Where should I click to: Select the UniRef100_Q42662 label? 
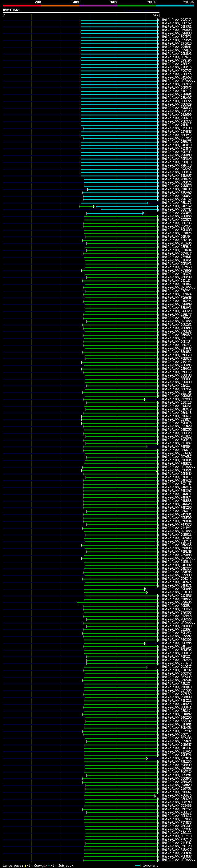[176, 78]
